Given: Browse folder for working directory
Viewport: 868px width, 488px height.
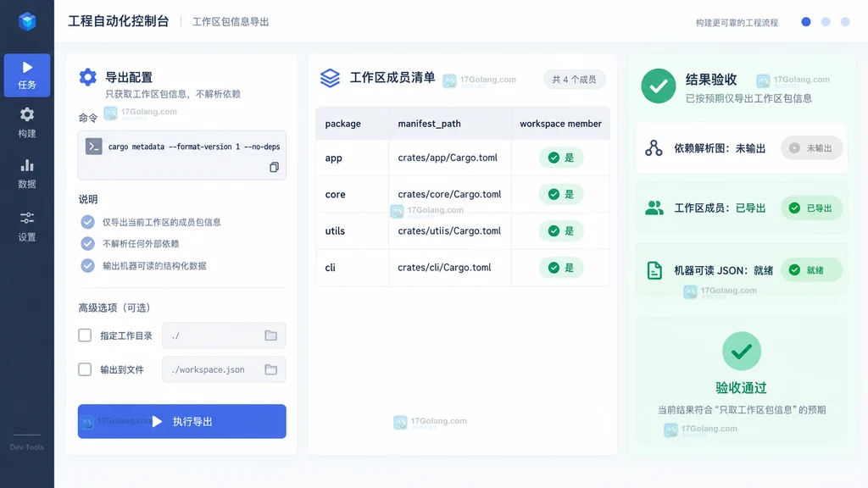Looking at the screenshot, I should pos(270,335).
